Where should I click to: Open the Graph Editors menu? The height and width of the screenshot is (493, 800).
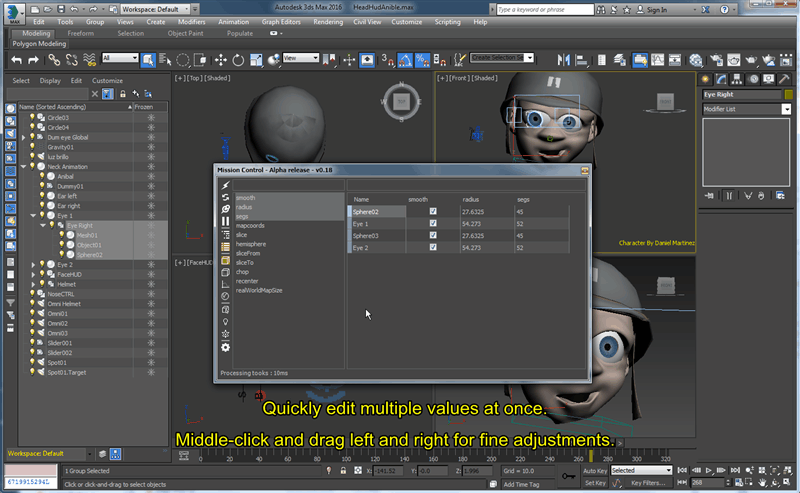(281, 22)
